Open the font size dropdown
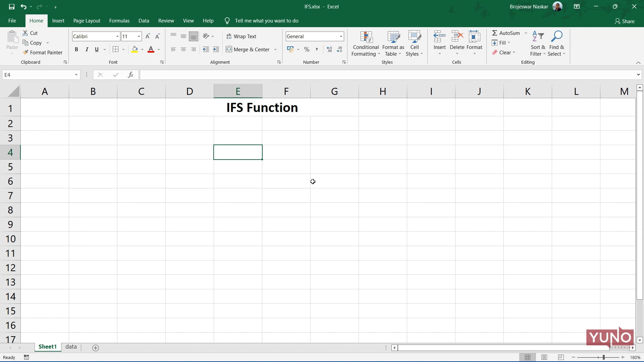 pyautogui.click(x=139, y=36)
